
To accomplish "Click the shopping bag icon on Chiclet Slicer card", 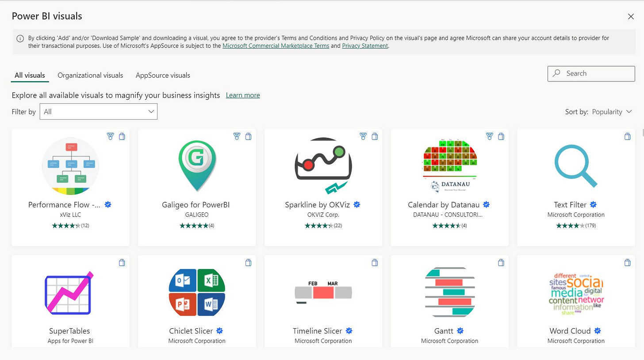I will [248, 263].
